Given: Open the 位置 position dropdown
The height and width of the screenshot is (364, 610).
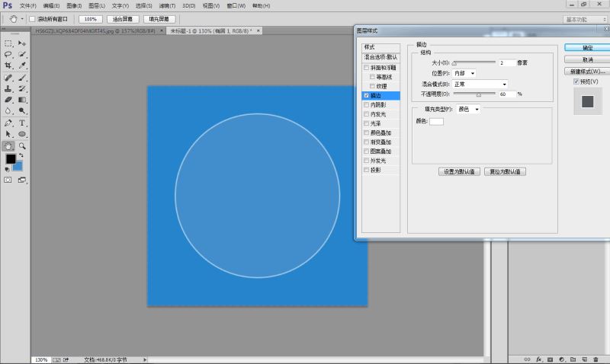Looking at the screenshot, I should coord(465,73).
